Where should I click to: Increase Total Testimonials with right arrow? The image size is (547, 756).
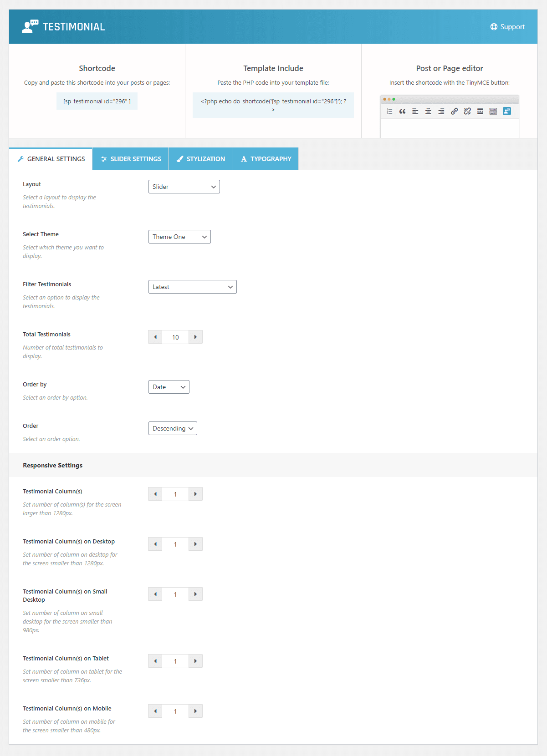[195, 337]
